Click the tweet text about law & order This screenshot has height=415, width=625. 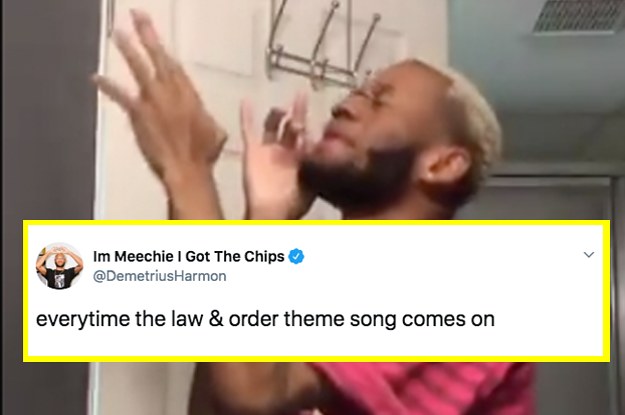265,319
